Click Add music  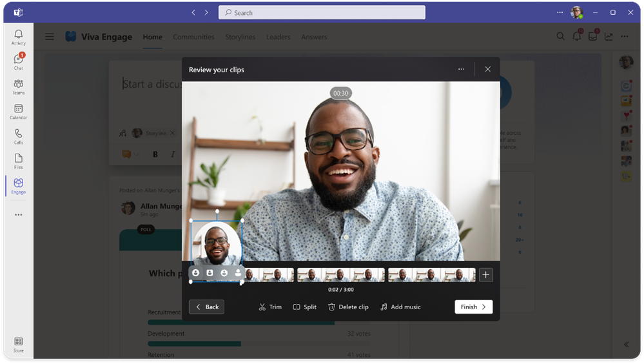coord(400,307)
